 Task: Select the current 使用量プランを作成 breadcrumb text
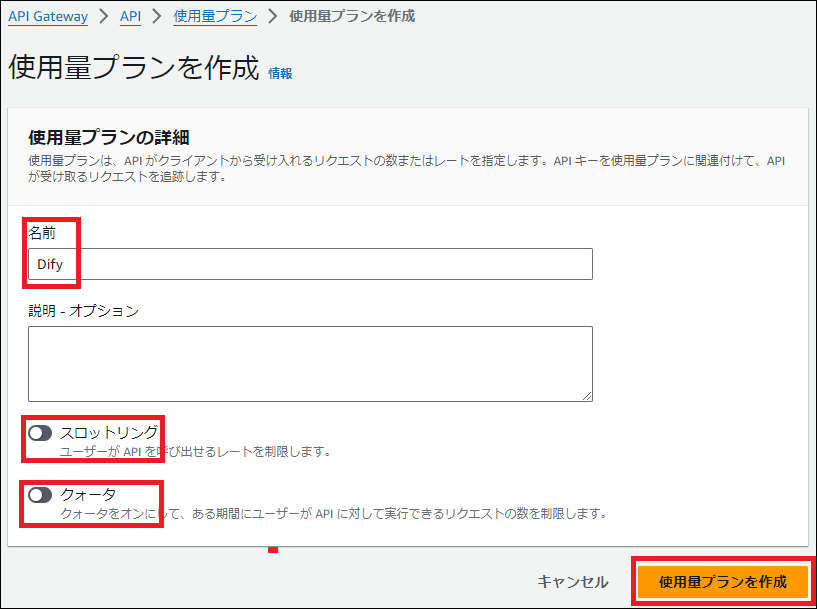coord(351,16)
